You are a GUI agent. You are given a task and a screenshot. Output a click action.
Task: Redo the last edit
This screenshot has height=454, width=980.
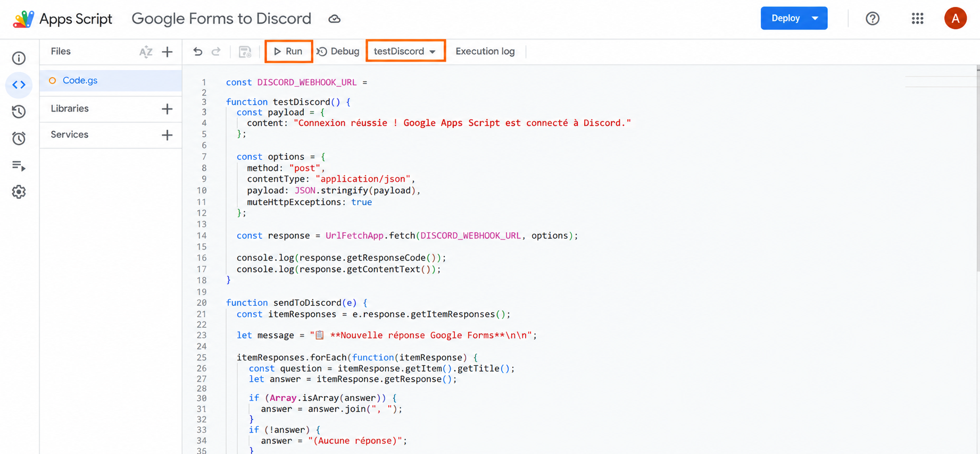(x=216, y=52)
